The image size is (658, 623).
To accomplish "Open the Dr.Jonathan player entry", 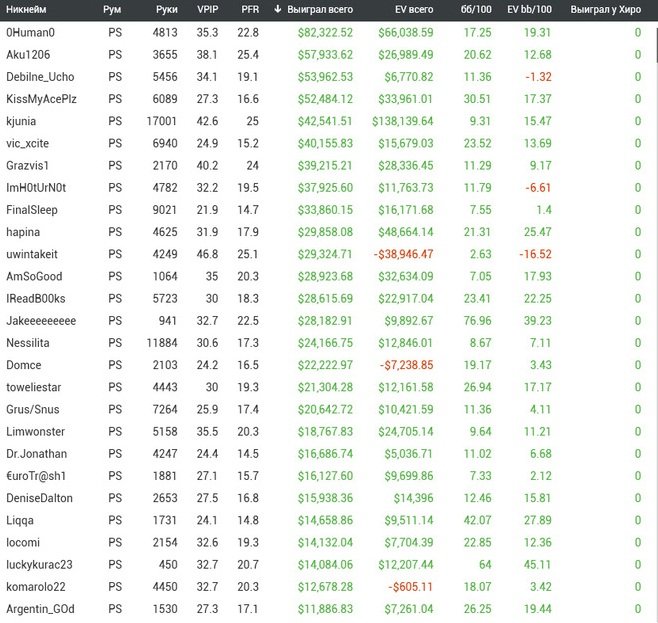I will pos(38,454).
